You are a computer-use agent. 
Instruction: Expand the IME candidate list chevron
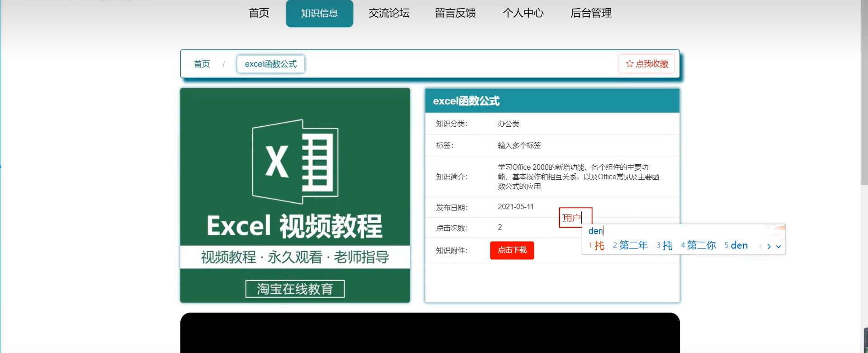click(x=778, y=247)
